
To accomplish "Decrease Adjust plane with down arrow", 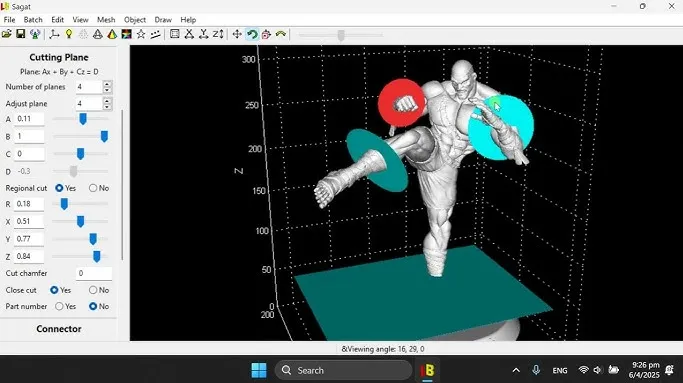I will click(107, 107).
